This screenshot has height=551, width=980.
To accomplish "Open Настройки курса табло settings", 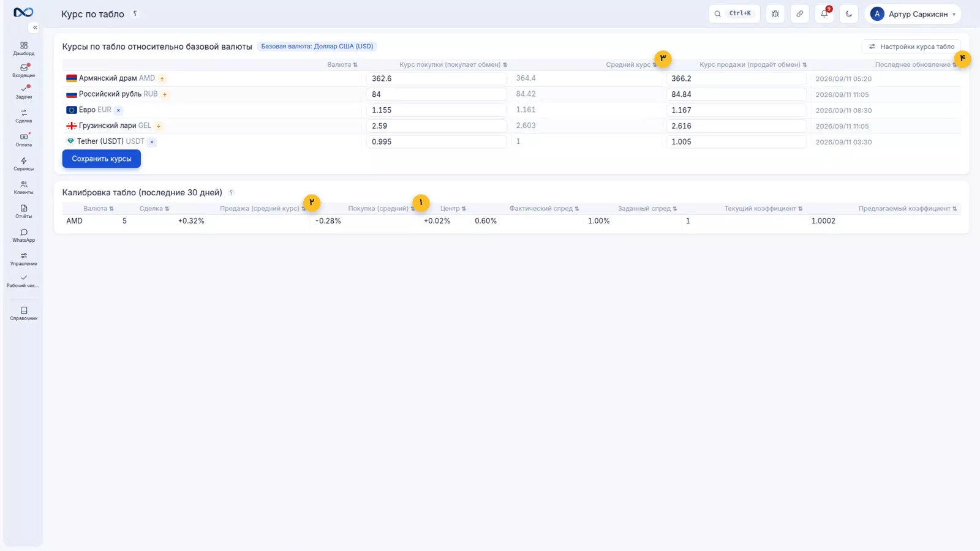I will (911, 47).
